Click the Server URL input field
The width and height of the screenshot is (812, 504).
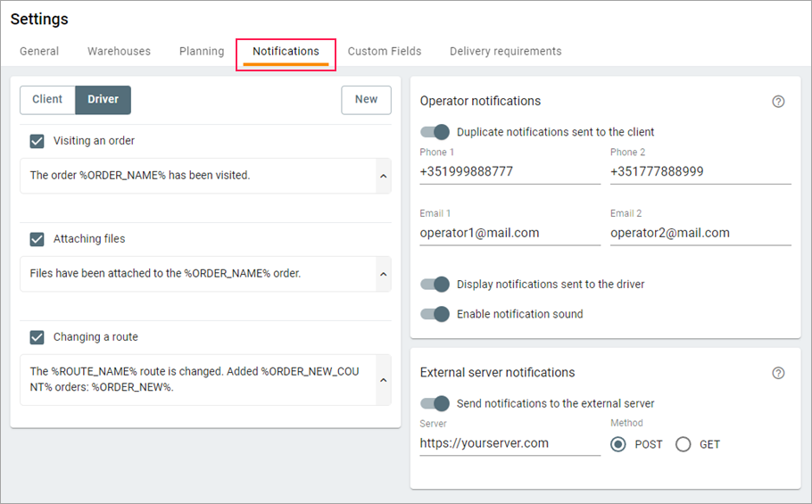click(510, 443)
